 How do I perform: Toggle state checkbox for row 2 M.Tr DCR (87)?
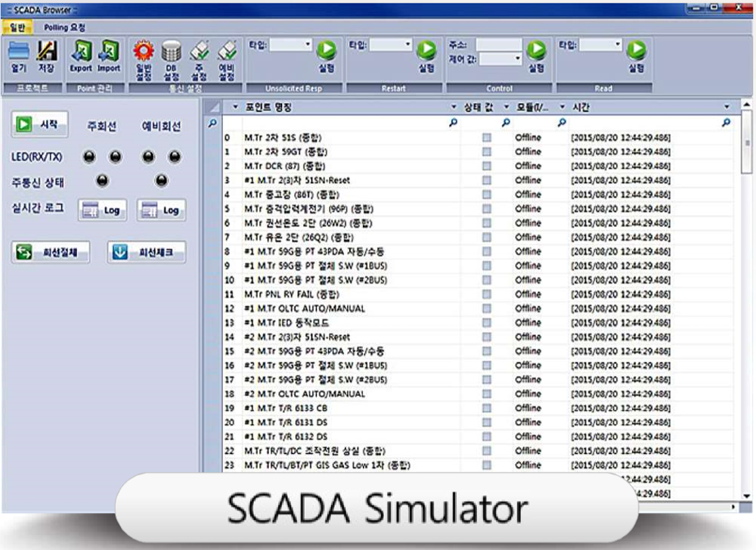coord(487,166)
